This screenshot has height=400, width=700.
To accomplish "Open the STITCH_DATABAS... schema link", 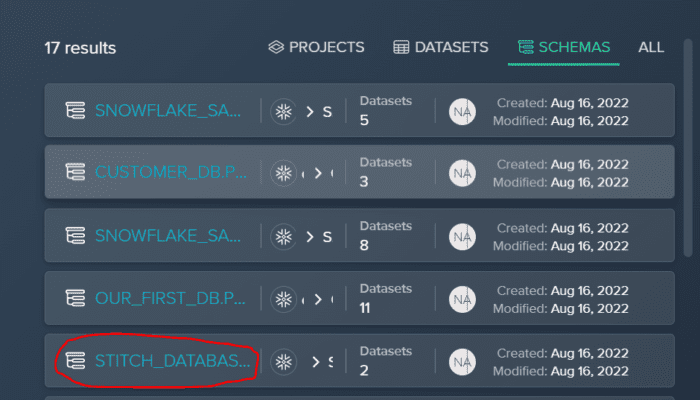I will tap(172, 361).
